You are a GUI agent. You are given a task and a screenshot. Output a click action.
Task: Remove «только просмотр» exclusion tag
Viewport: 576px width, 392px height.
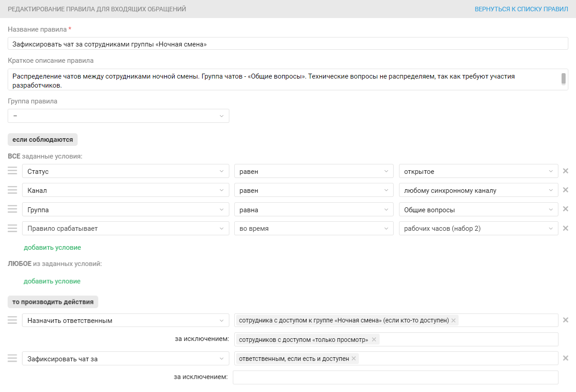[x=374, y=340]
